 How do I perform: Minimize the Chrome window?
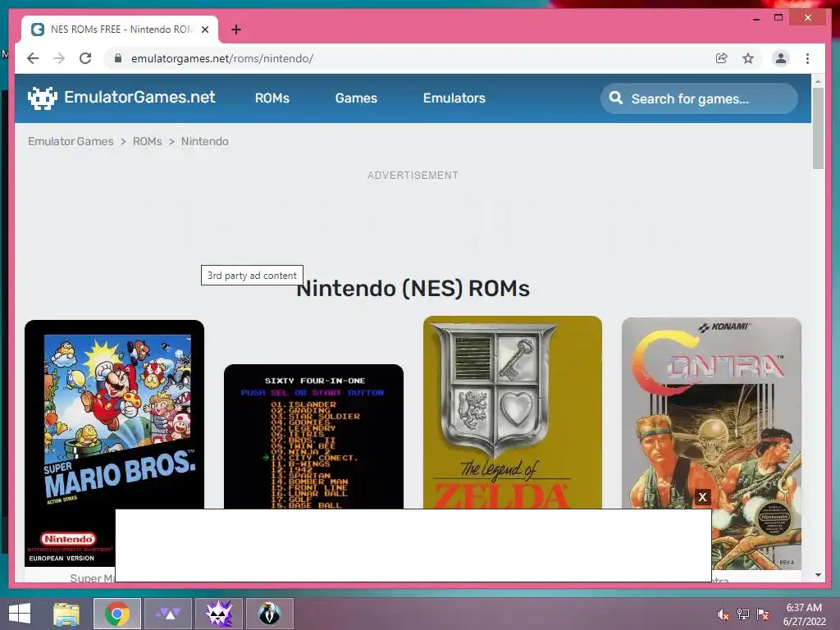pos(756,19)
